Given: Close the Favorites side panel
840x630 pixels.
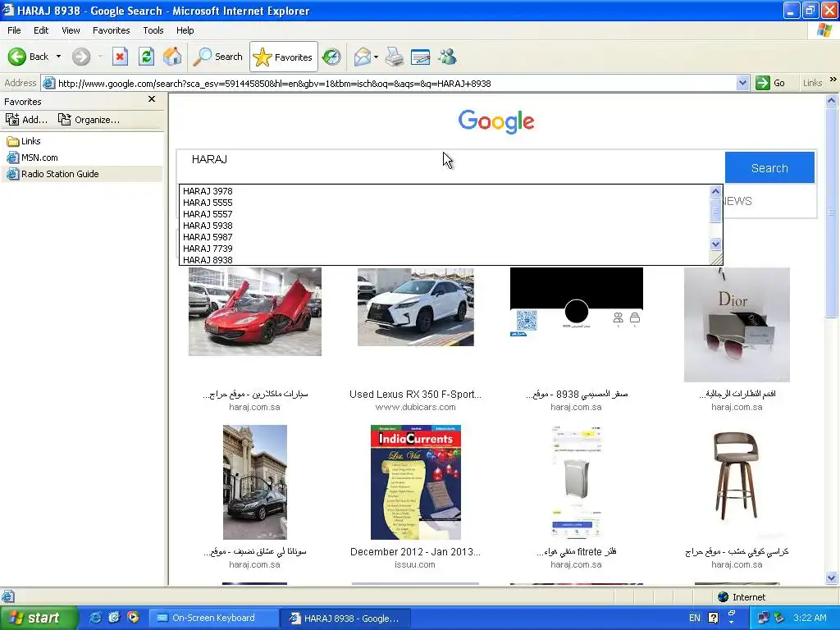Looking at the screenshot, I should click(152, 99).
